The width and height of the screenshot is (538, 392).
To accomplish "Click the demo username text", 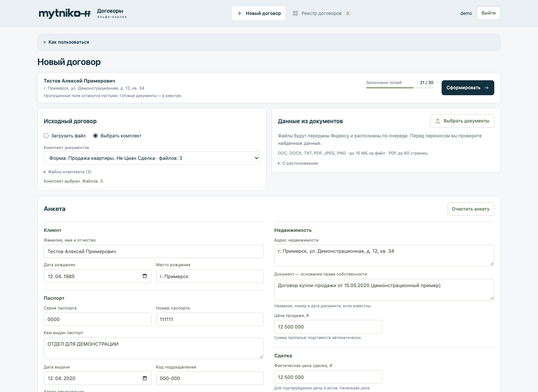I will [466, 13].
